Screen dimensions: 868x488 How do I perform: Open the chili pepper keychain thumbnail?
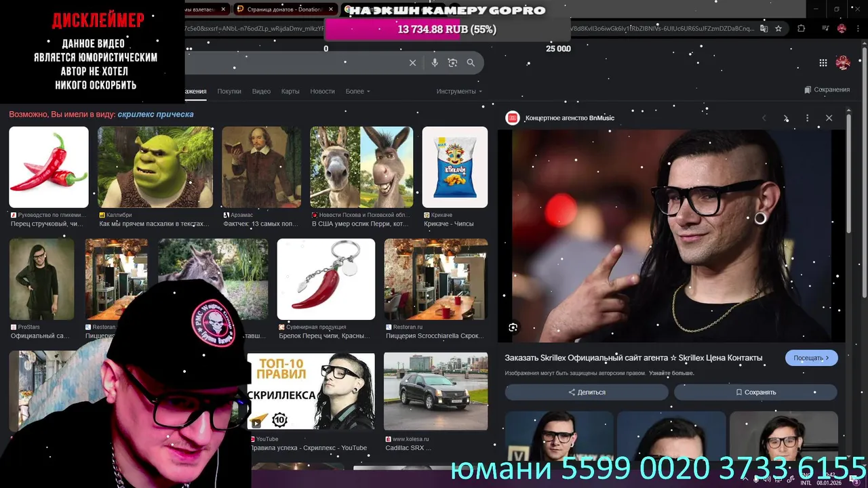point(326,279)
